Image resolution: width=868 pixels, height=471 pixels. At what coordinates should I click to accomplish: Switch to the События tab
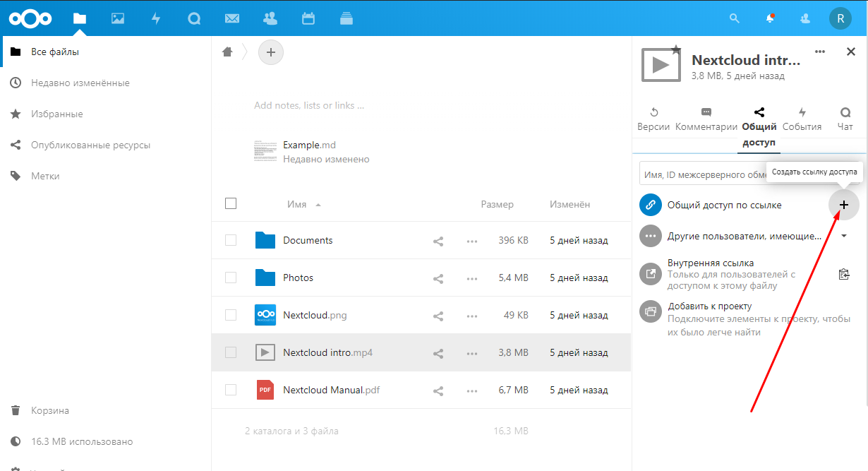click(802, 119)
